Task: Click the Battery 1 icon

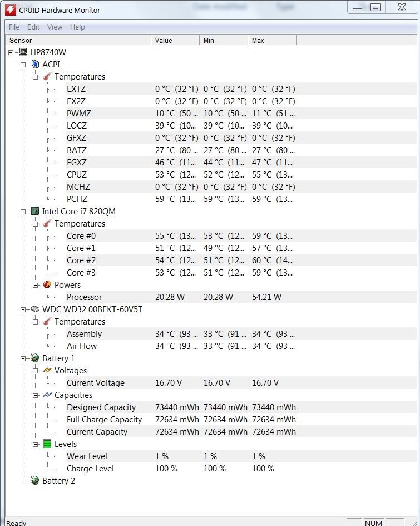Action: tap(35, 358)
